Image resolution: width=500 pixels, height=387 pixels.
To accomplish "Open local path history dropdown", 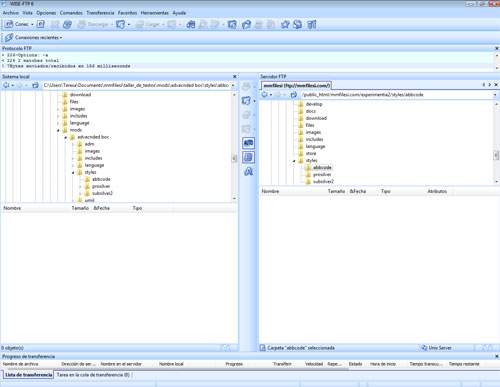I will [233, 85].
